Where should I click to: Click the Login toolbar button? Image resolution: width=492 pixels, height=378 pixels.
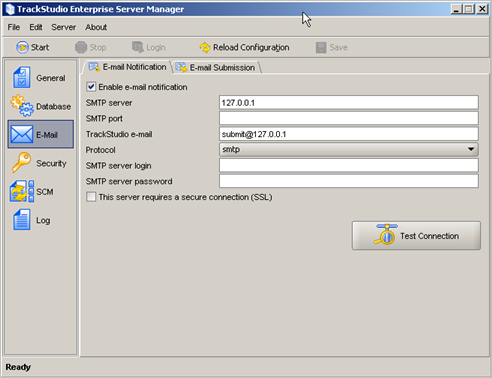click(x=149, y=47)
